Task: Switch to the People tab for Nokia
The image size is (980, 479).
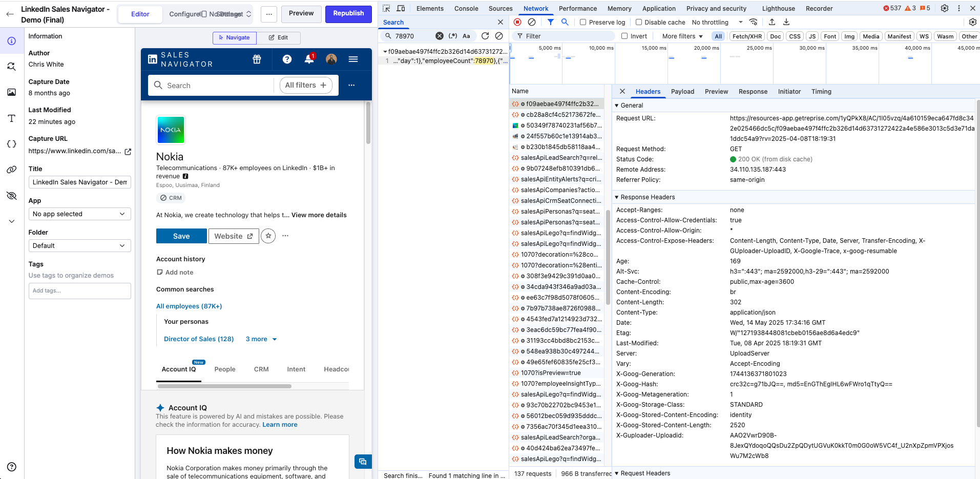Action: click(x=225, y=369)
